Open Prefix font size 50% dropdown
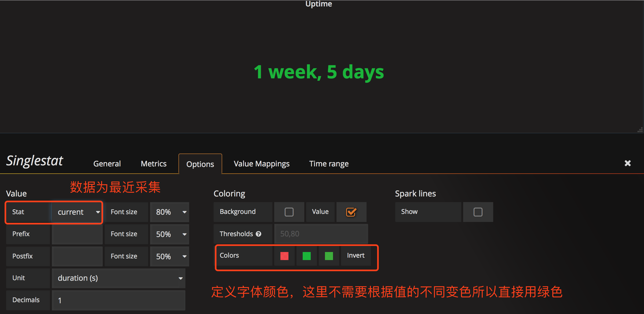 coord(170,234)
